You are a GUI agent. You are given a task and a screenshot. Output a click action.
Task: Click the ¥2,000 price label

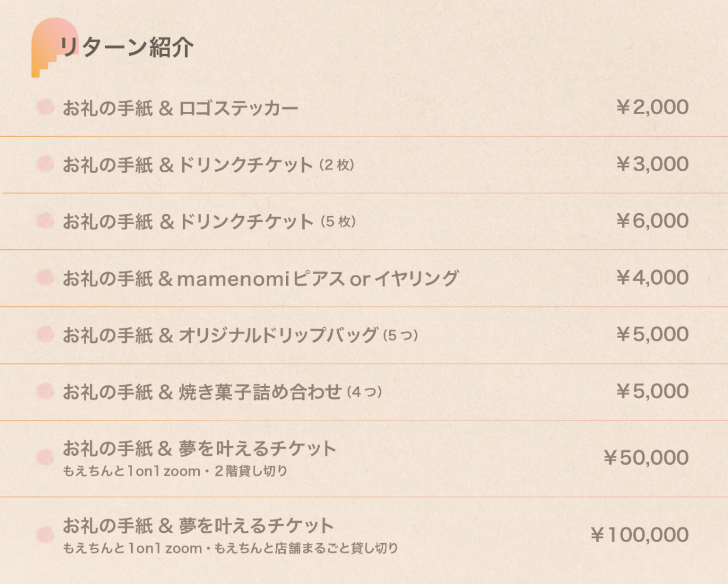point(652,107)
